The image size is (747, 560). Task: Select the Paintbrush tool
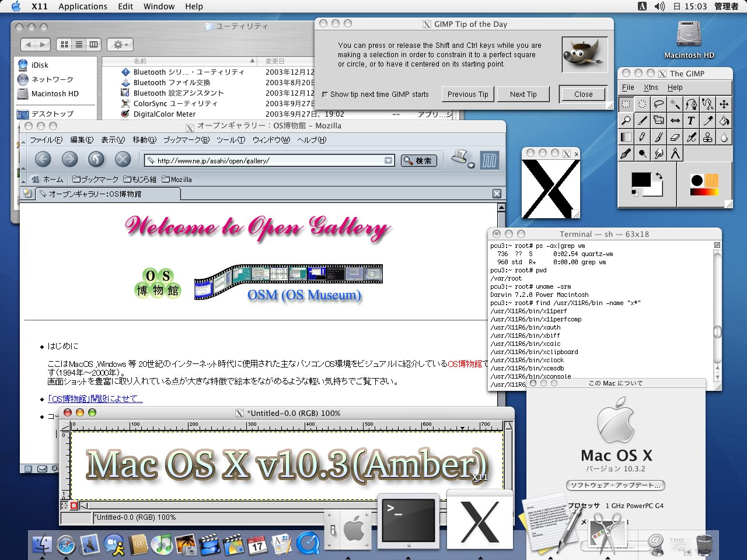pos(658,137)
